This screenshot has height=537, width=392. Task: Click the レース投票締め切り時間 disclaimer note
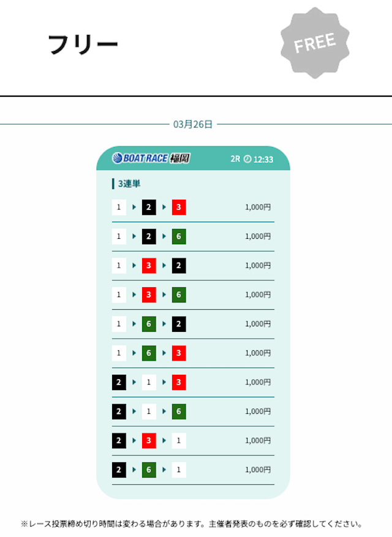(x=192, y=524)
